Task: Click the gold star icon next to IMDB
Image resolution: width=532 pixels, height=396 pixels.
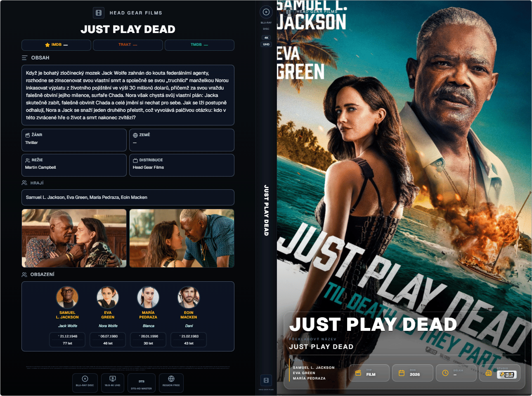Action: pyautogui.click(x=47, y=45)
